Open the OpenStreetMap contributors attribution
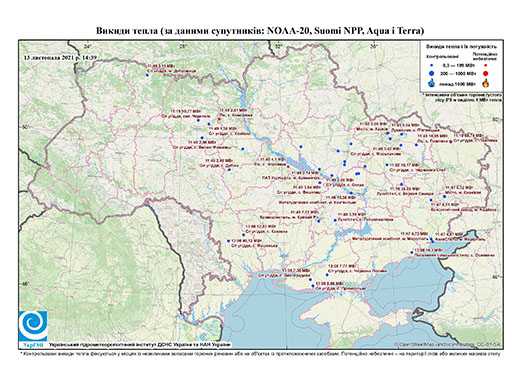This screenshot has width=520, height=368. (x=447, y=344)
